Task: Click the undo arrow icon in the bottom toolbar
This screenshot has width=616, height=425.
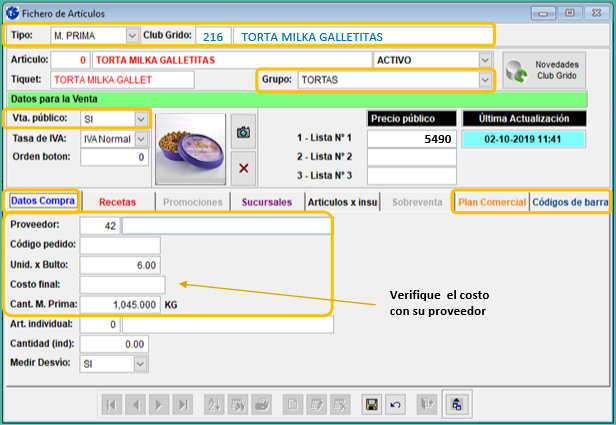Action: (393, 405)
